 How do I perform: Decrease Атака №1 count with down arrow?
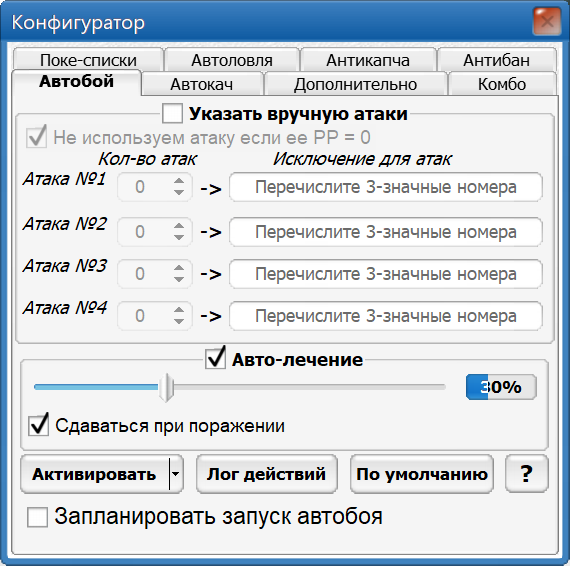179,193
